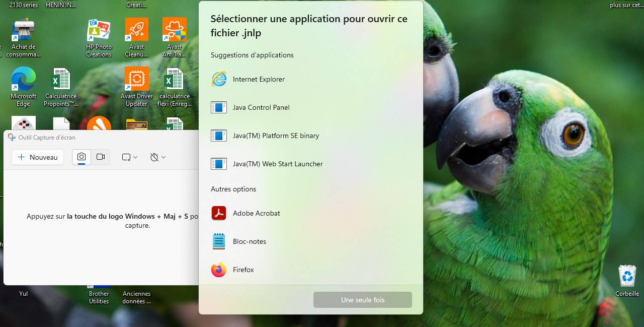Select the Avast Driver Updater desktop icon
Image resolution: width=644 pixels, height=327 pixels.
(136, 87)
